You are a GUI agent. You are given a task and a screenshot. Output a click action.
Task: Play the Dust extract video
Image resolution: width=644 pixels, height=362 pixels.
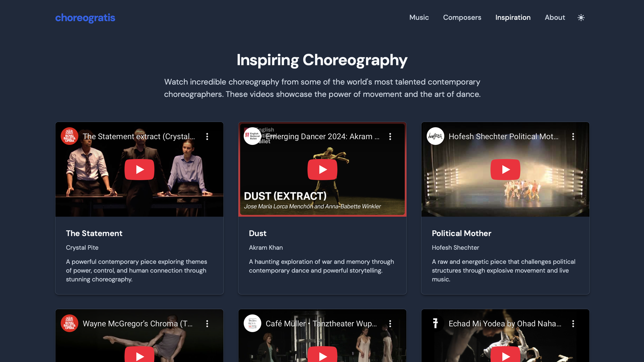(322, 170)
